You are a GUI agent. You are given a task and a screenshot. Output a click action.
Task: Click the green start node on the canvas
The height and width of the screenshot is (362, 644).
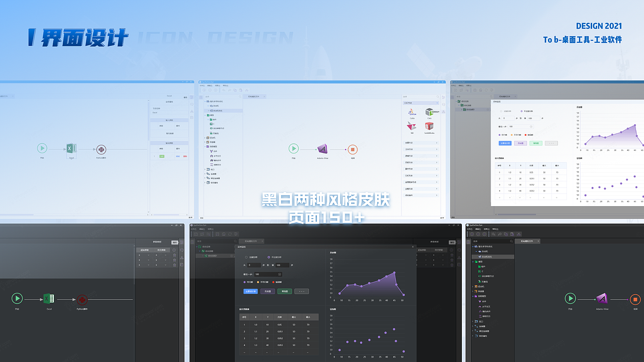click(x=294, y=149)
